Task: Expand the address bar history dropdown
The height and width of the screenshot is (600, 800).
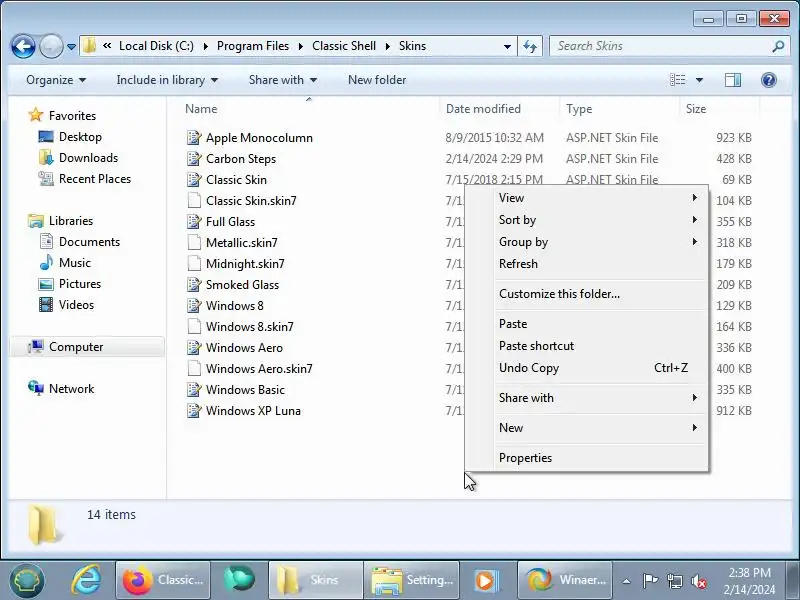Action: 507,46
